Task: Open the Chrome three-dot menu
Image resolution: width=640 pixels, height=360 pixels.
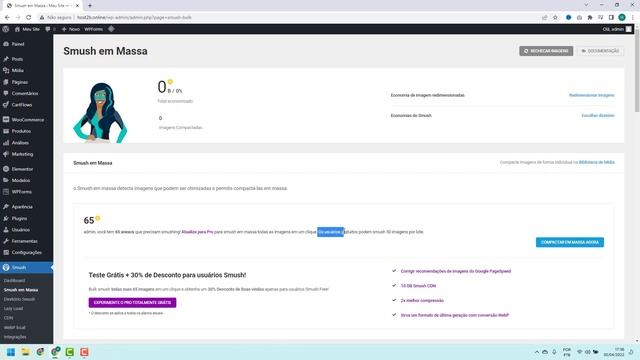Action: click(x=633, y=18)
